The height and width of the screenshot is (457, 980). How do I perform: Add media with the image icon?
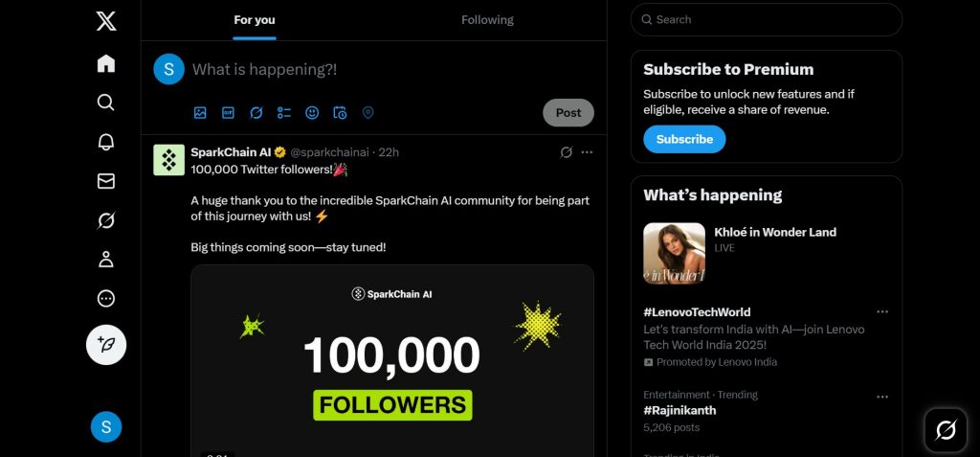(x=200, y=113)
